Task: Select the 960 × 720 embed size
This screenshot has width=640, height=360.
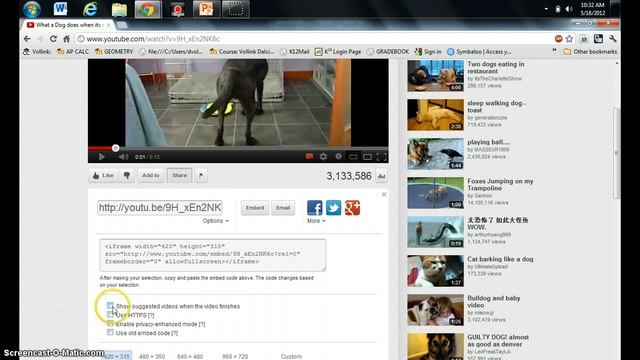Action: coord(235,356)
